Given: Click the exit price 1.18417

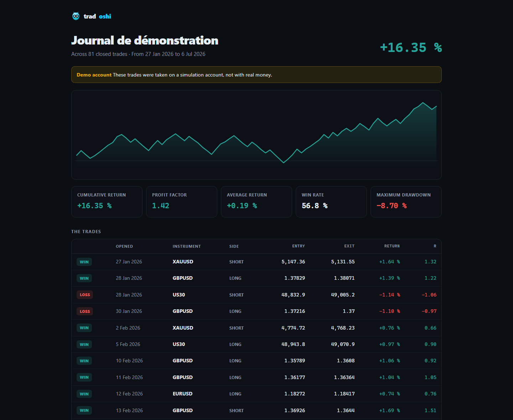Looking at the screenshot, I should coord(344,394).
